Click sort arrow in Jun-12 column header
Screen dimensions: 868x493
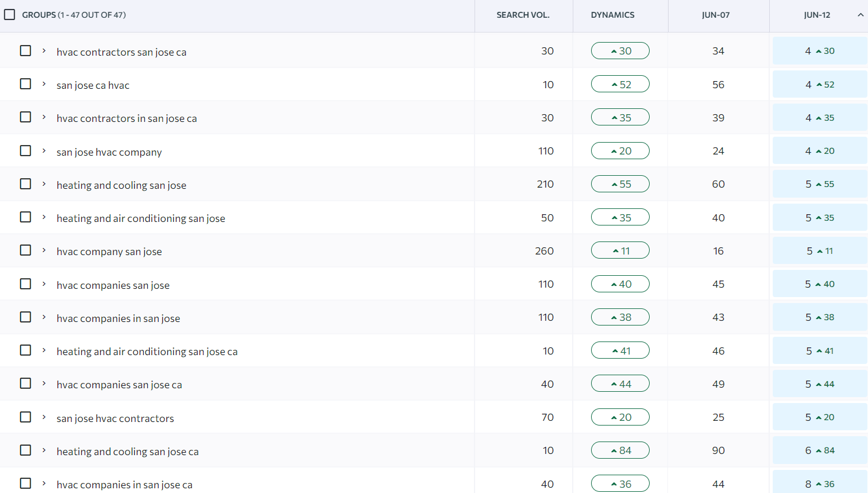click(x=860, y=15)
